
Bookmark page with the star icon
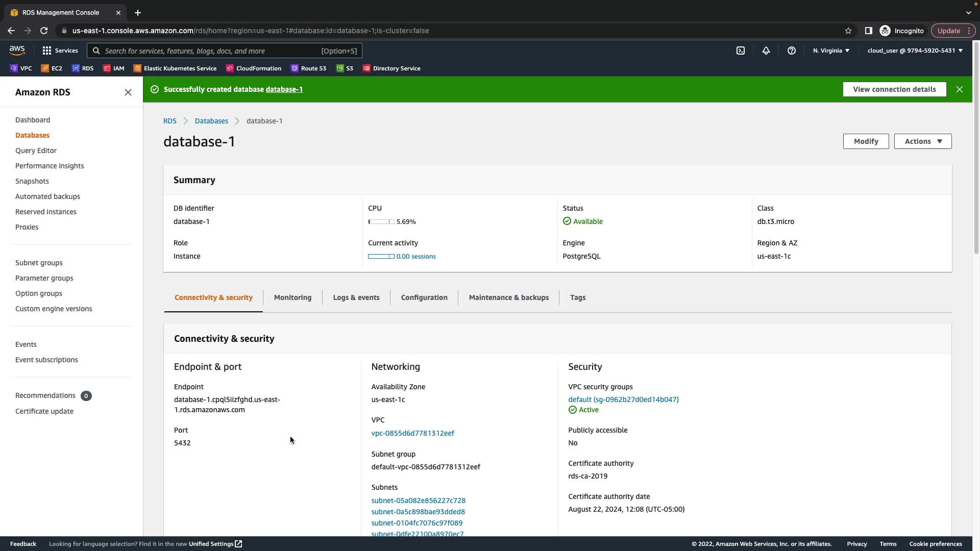click(x=848, y=31)
